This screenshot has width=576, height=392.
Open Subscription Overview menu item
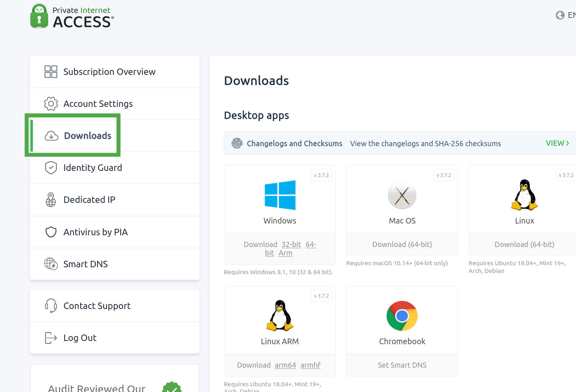(115, 72)
